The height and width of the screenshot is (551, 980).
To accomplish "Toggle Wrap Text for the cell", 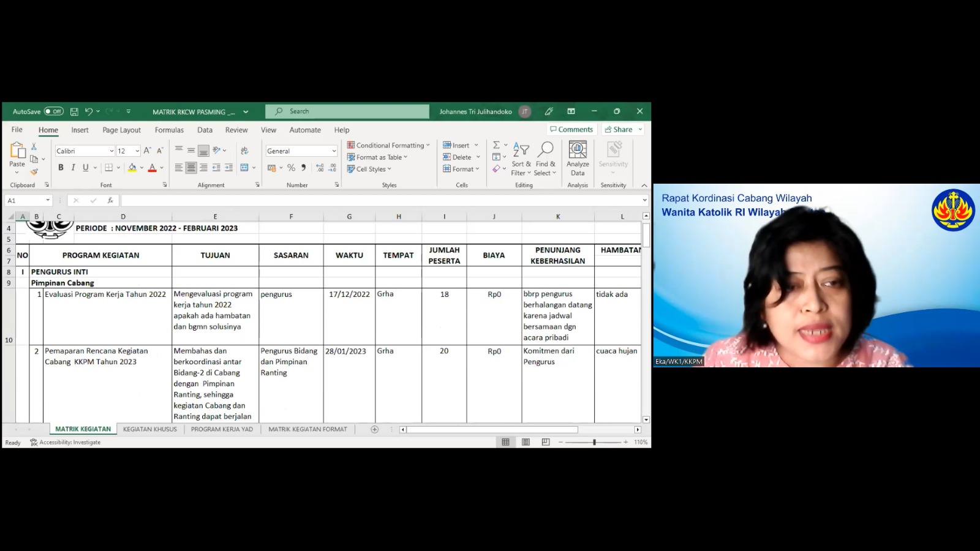I will coord(244,151).
